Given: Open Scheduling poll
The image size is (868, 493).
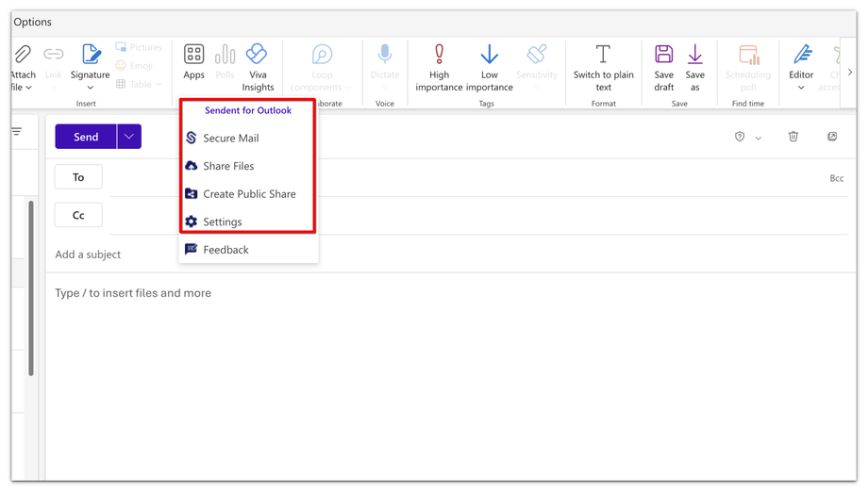Looking at the screenshot, I should [748, 68].
